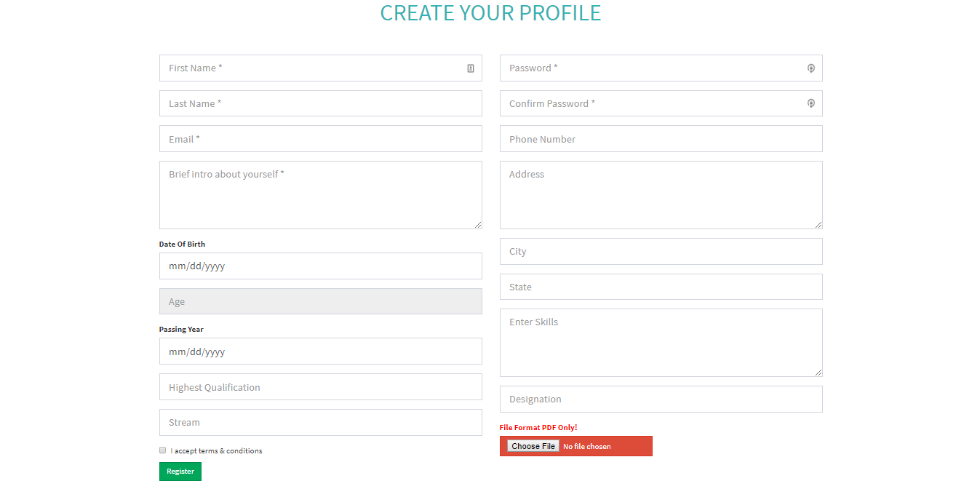Click the key icon in Confirm Password field
Screen dimensions: 980x481
810,103
